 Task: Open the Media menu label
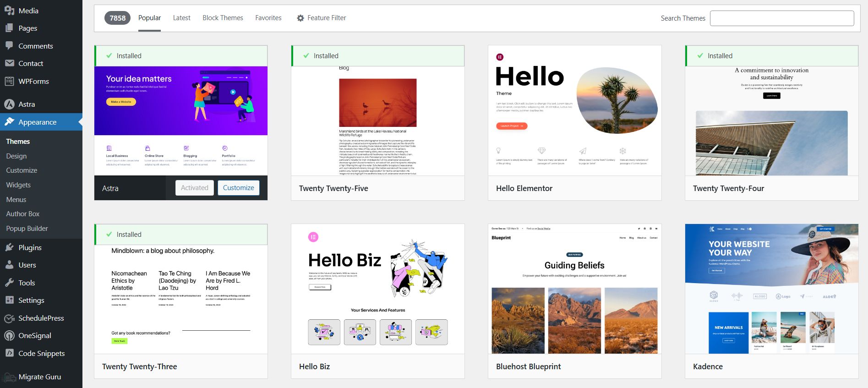click(28, 11)
